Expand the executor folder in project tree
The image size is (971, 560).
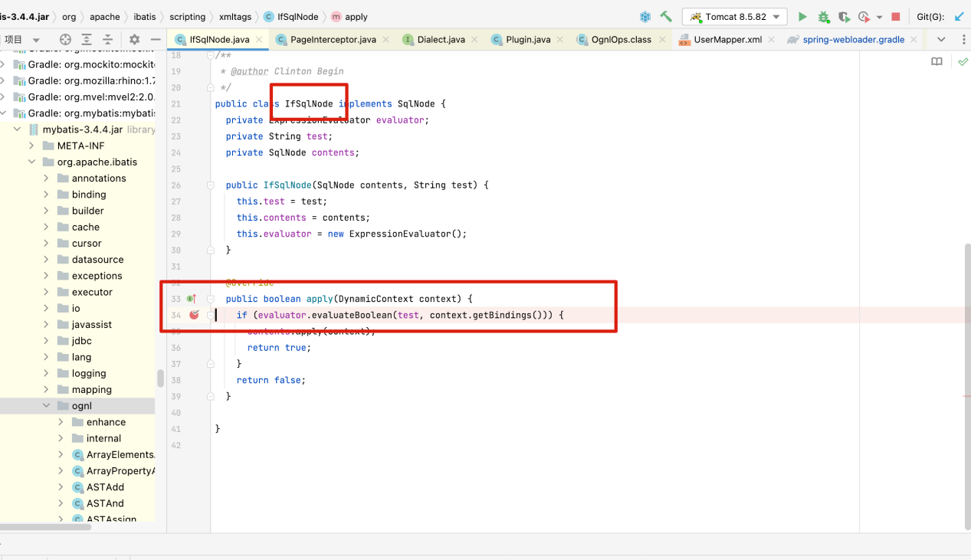pos(45,292)
